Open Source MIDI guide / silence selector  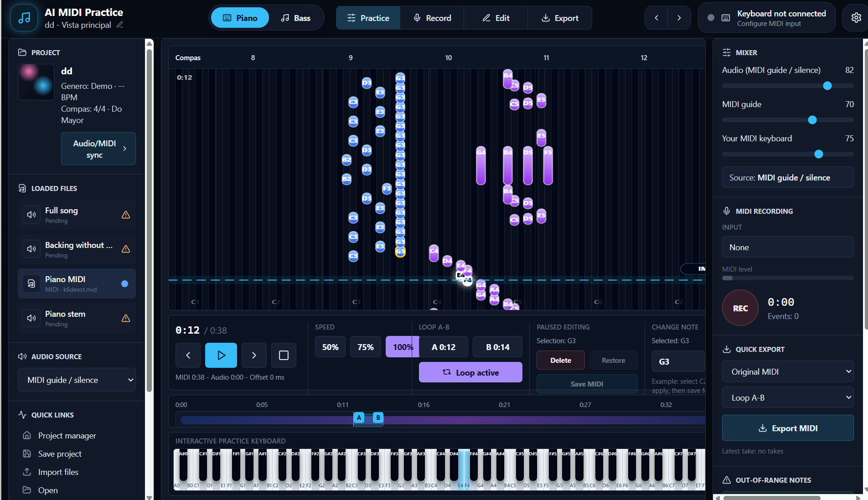coord(788,177)
